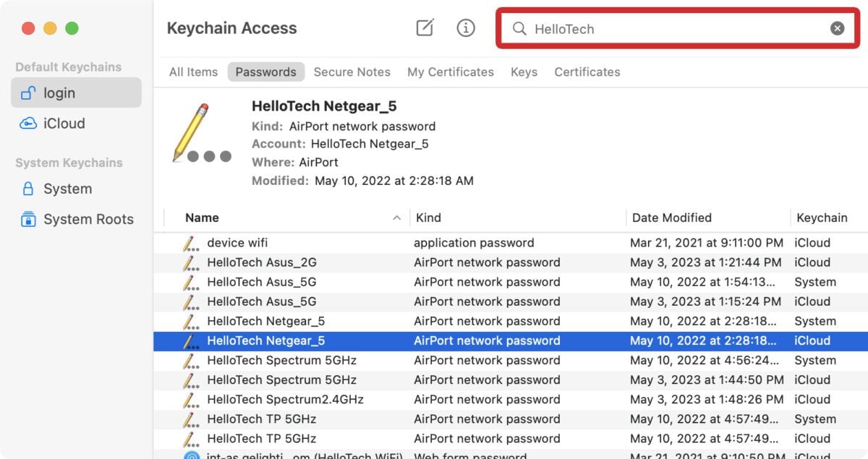Click the compose new keychain item icon
Viewport: 868px width, 459px height.
[425, 28]
